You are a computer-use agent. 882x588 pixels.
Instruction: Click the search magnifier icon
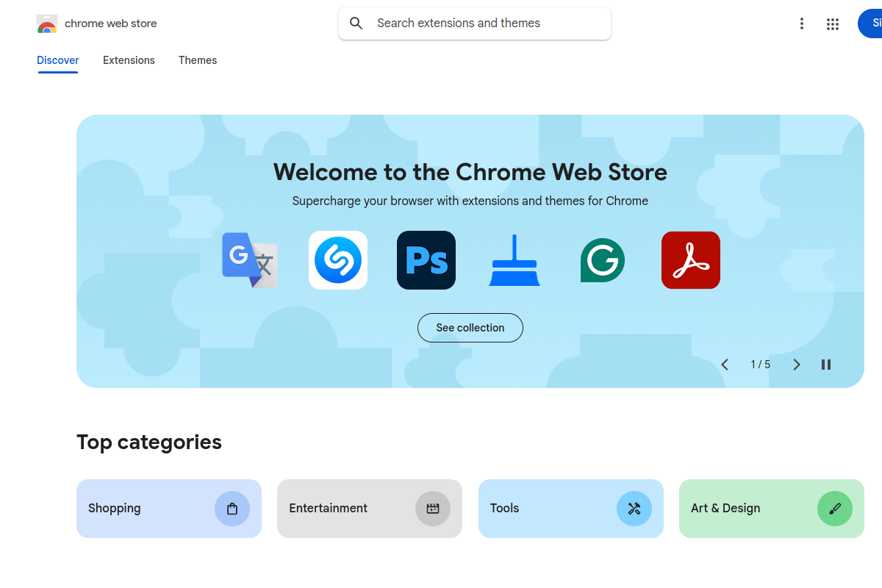click(x=356, y=24)
